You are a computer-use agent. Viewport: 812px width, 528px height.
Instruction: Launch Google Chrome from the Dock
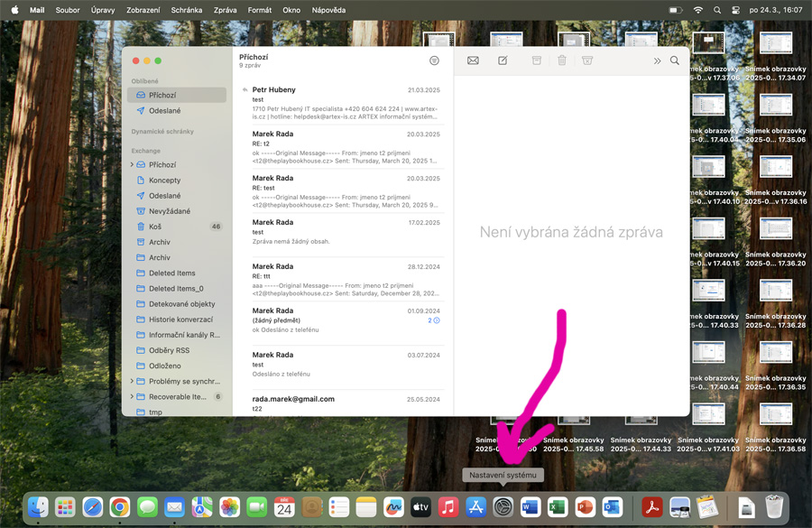(x=119, y=507)
